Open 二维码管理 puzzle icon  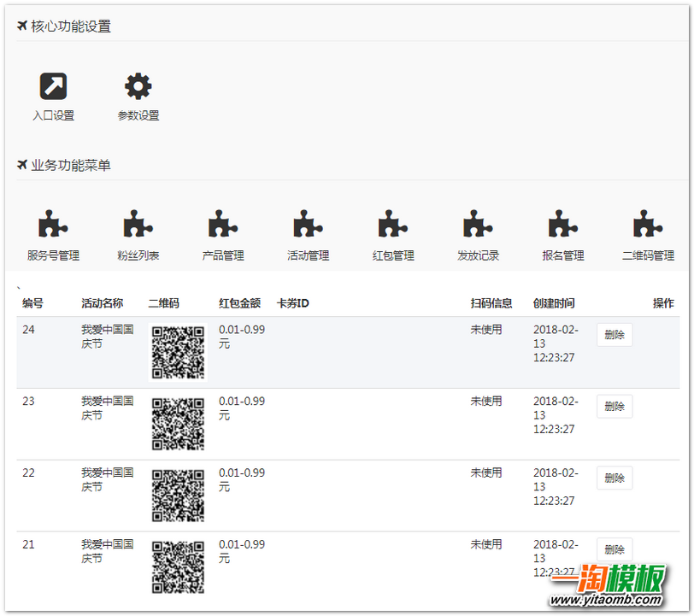648,224
